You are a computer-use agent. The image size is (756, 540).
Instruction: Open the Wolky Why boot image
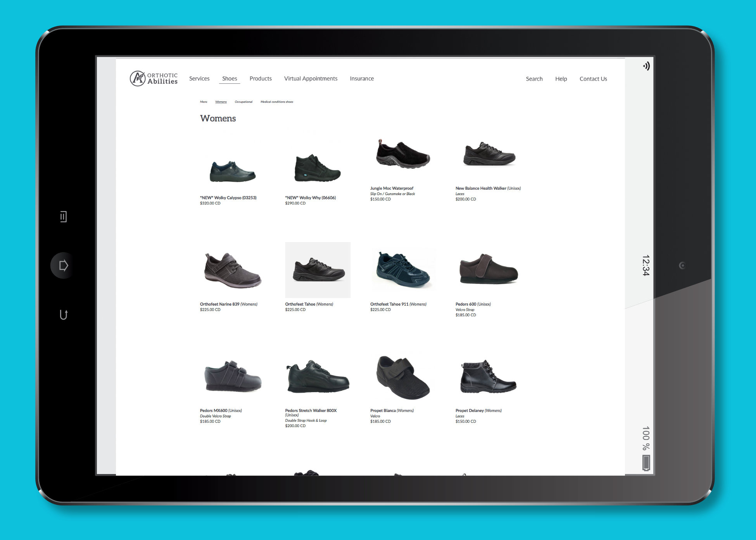point(318,168)
